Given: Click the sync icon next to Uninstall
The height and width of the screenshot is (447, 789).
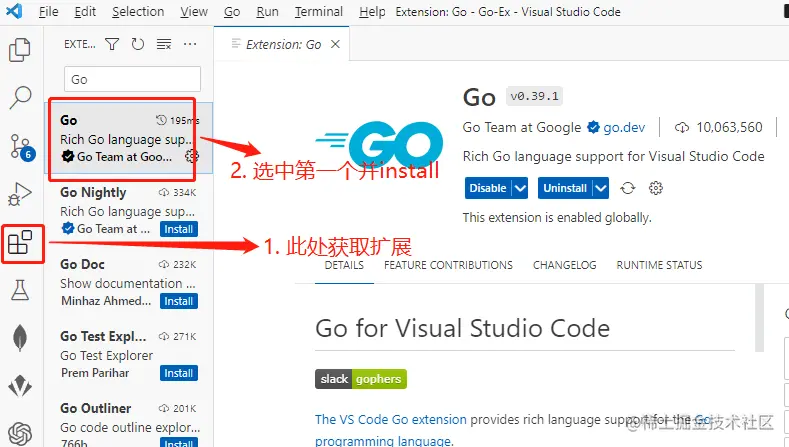Looking at the screenshot, I should point(627,188).
